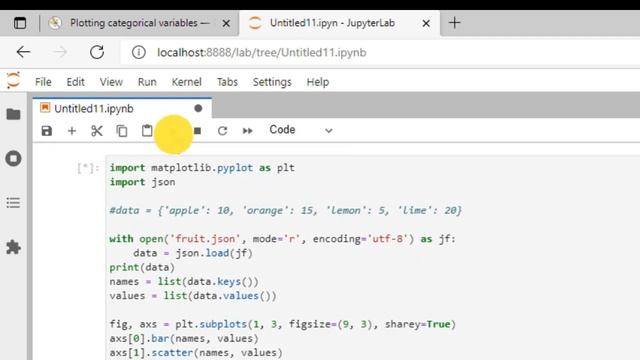Close the Untitled11.ipynb notebook tab via dot

click(x=198, y=109)
